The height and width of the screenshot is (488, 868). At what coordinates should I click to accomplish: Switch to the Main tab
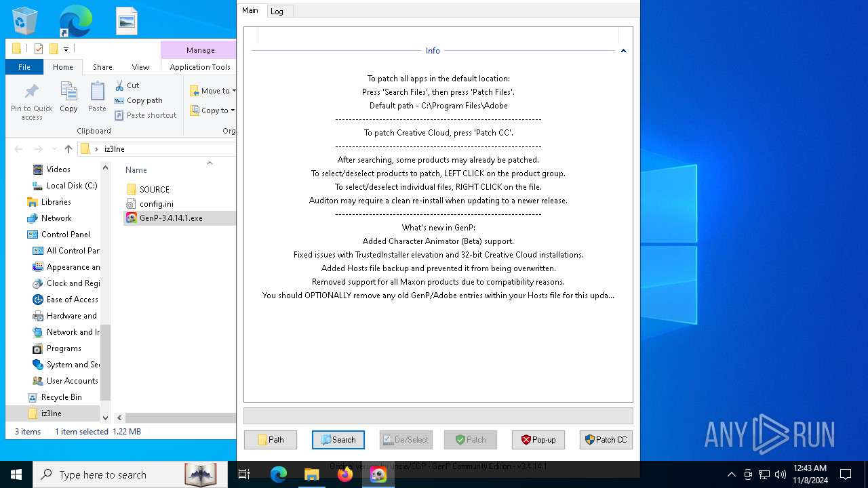click(250, 10)
